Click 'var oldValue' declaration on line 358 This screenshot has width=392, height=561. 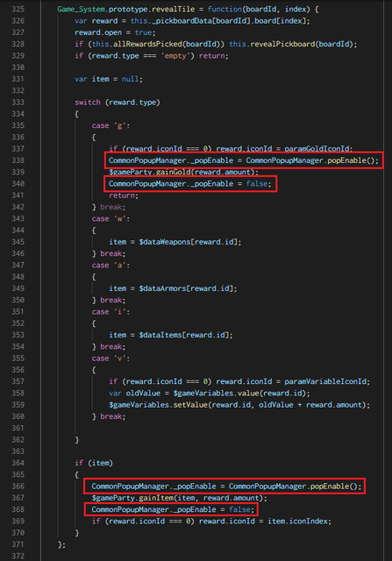coord(134,394)
